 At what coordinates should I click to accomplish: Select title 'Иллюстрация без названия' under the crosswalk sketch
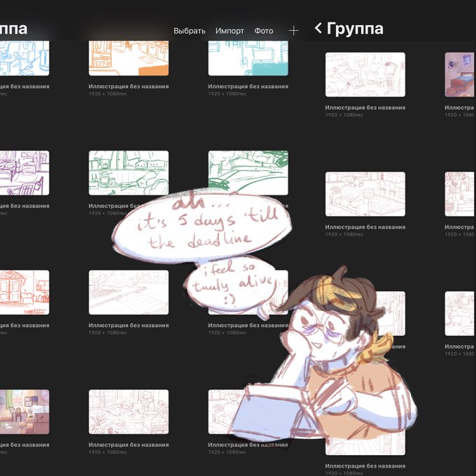pyautogui.click(x=129, y=325)
